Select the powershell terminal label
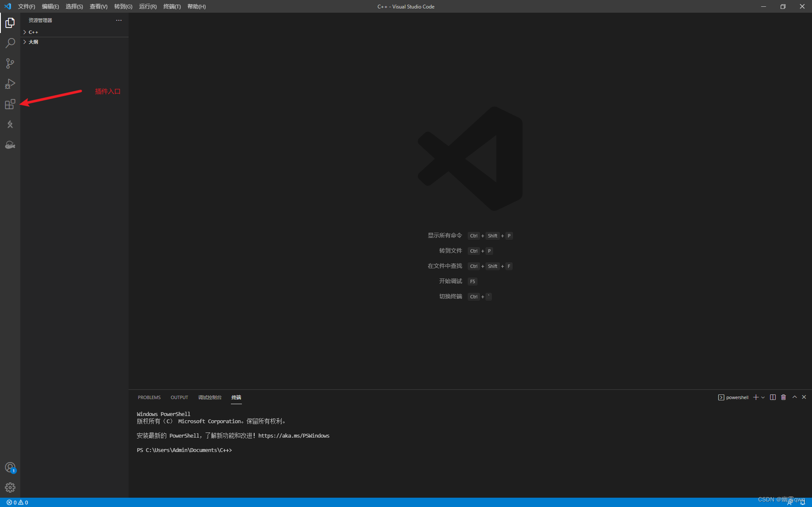Image resolution: width=812 pixels, height=507 pixels. point(733,397)
